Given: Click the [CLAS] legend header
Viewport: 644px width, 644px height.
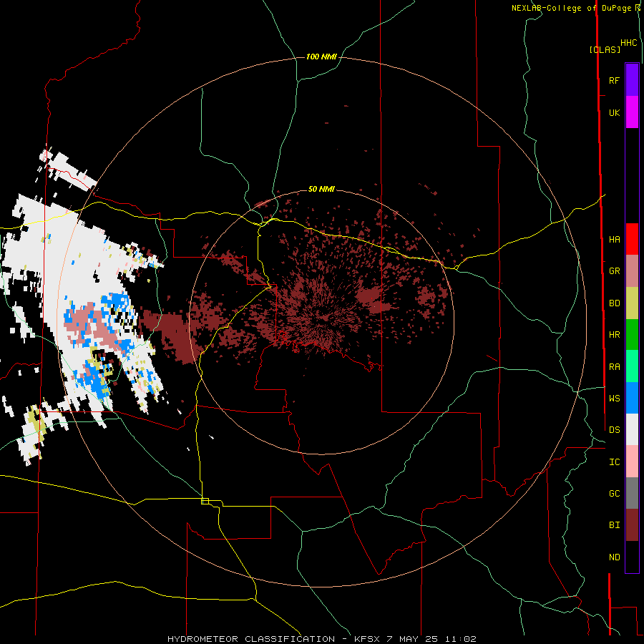Looking at the screenshot, I should point(605,49).
